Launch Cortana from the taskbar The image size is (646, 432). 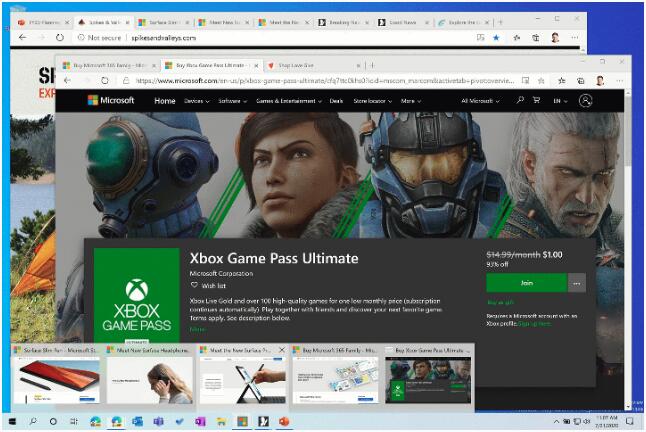coord(53,421)
